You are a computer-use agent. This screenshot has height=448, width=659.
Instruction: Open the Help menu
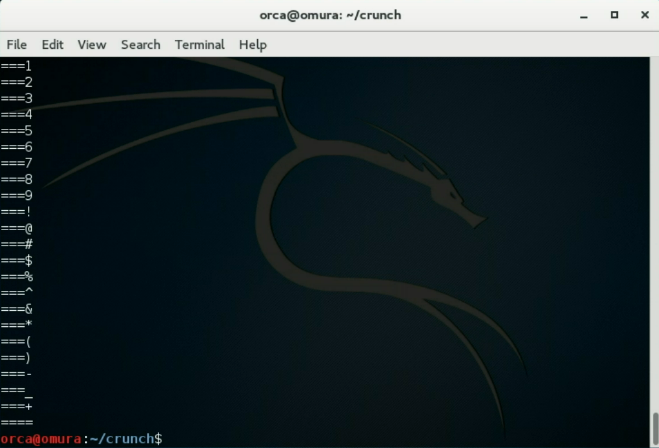pyautogui.click(x=253, y=45)
